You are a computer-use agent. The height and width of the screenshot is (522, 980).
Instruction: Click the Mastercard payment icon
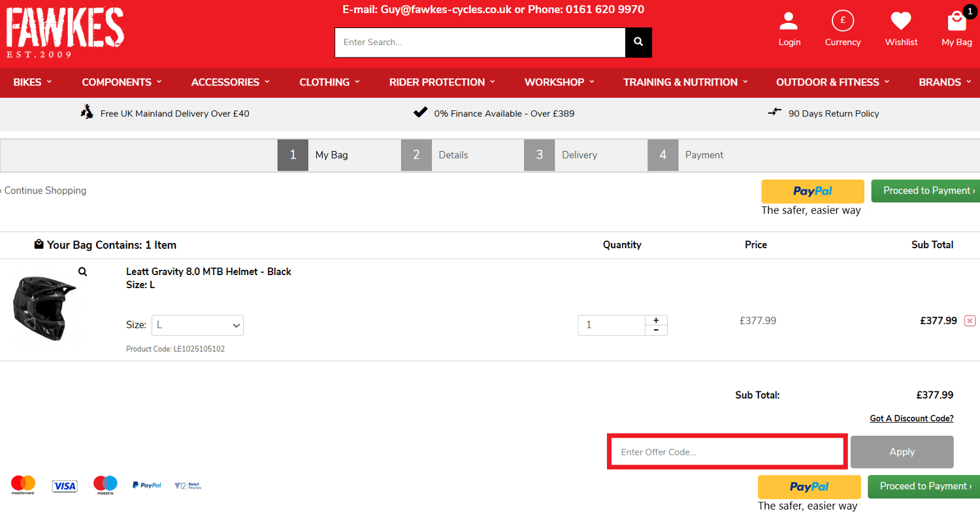click(x=24, y=485)
